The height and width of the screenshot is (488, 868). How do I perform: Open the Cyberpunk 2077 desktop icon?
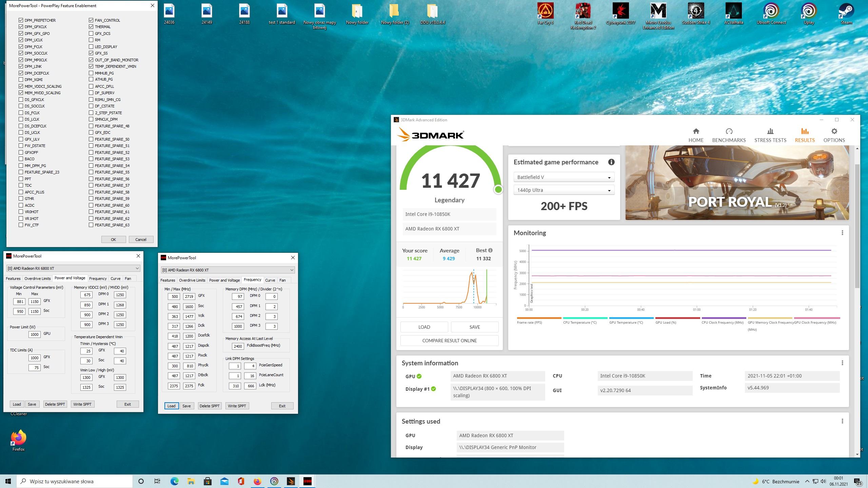coord(620,14)
